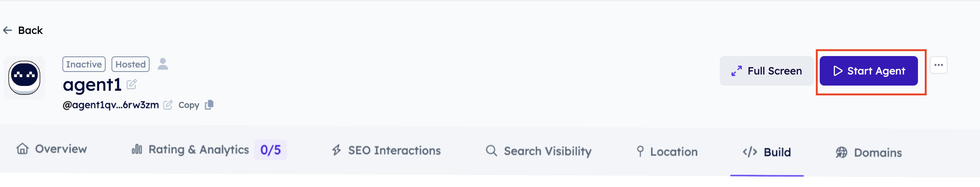Click the Inactive status badge

click(84, 64)
